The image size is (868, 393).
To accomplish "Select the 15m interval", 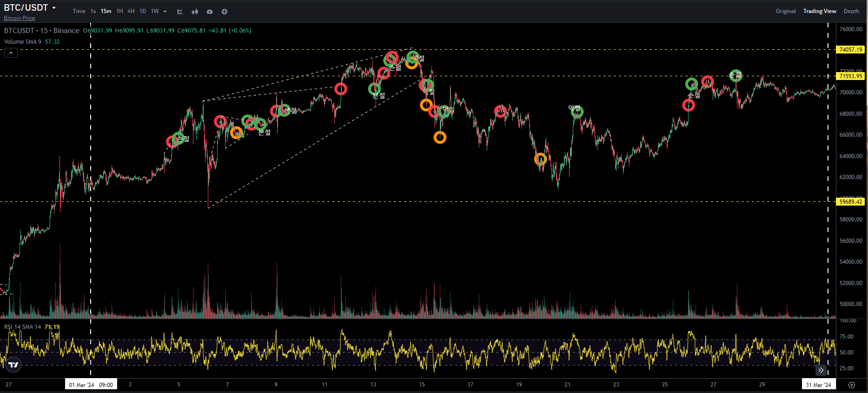I will [x=106, y=11].
